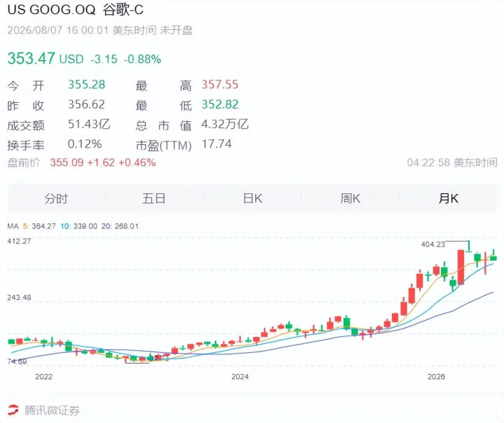Click the tallest red candlestick near 404.23
Viewport: 504px width, 423px height.
pyautogui.click(x=461, y=268)
